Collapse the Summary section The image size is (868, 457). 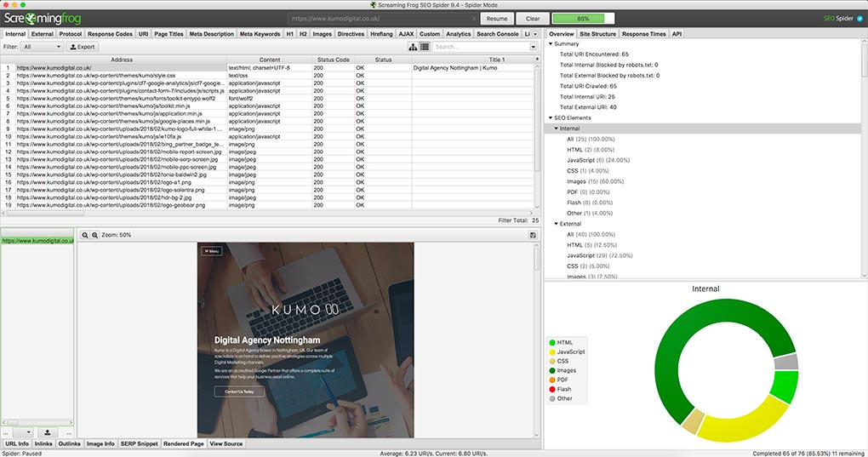551,43
